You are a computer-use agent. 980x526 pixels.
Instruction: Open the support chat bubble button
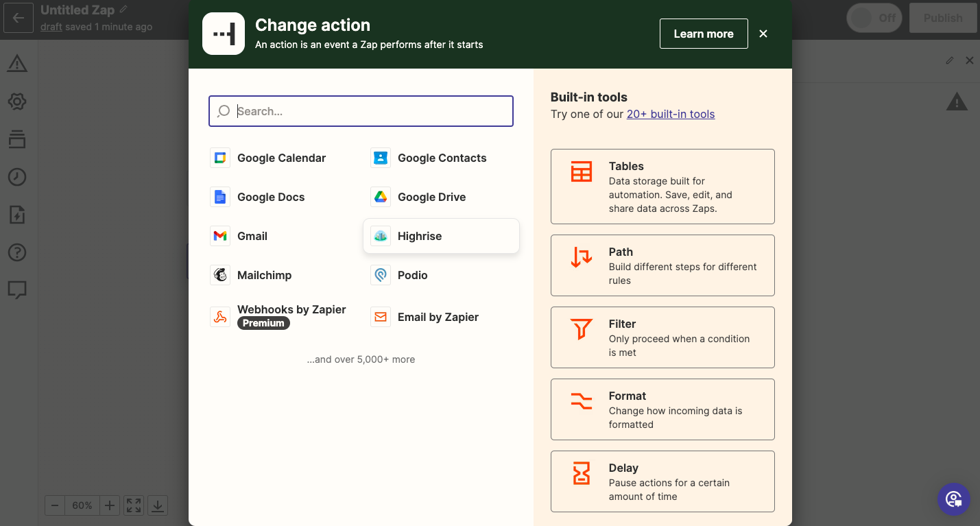[x=954, y=499]
